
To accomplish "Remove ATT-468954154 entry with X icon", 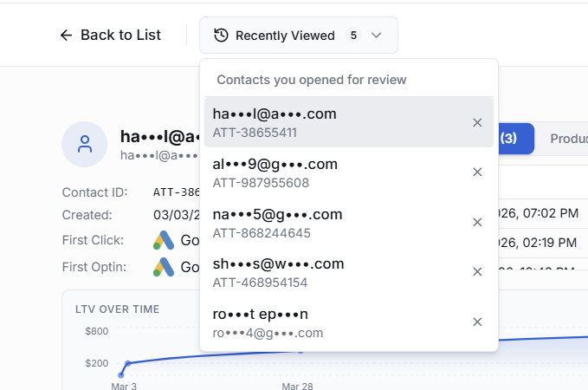I will coord(477,272).
